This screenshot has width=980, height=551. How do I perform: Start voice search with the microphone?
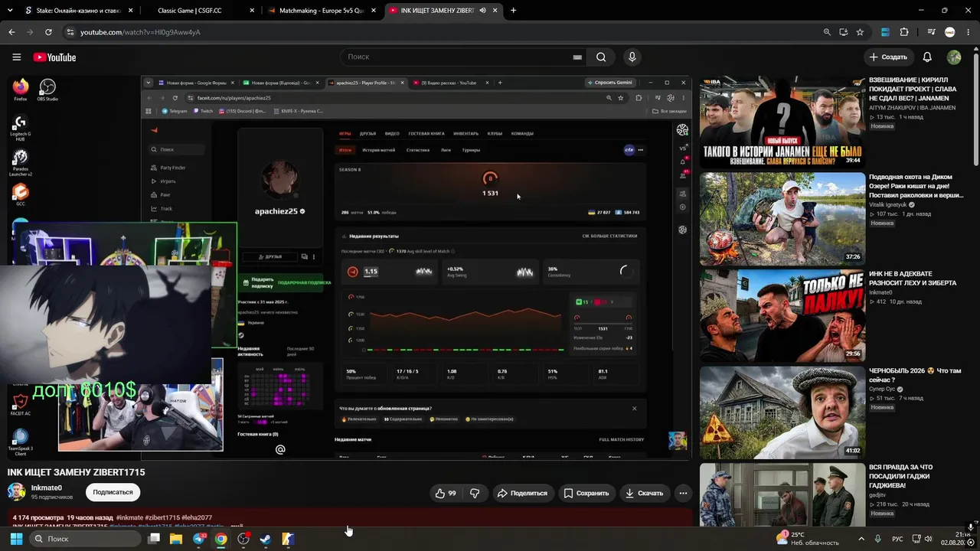click(632, 57)
